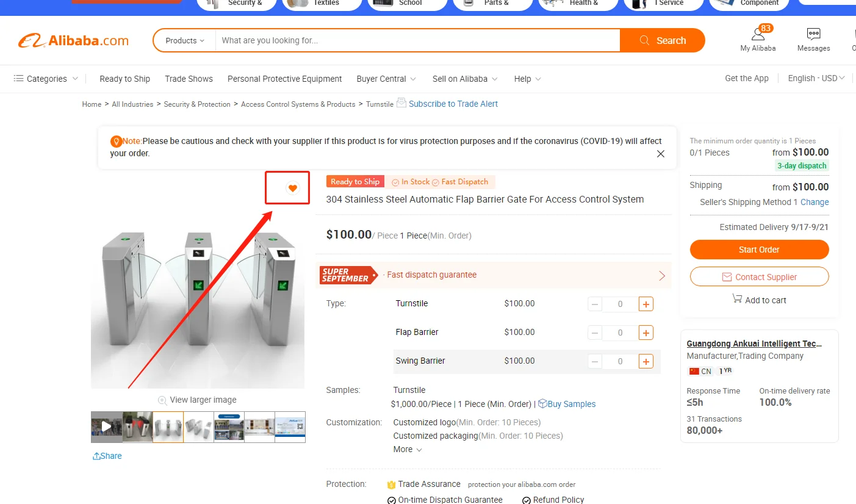Click the 3-day dispatch green label
The height and width of the screenshot is (504, 856).
coord(802,166)
